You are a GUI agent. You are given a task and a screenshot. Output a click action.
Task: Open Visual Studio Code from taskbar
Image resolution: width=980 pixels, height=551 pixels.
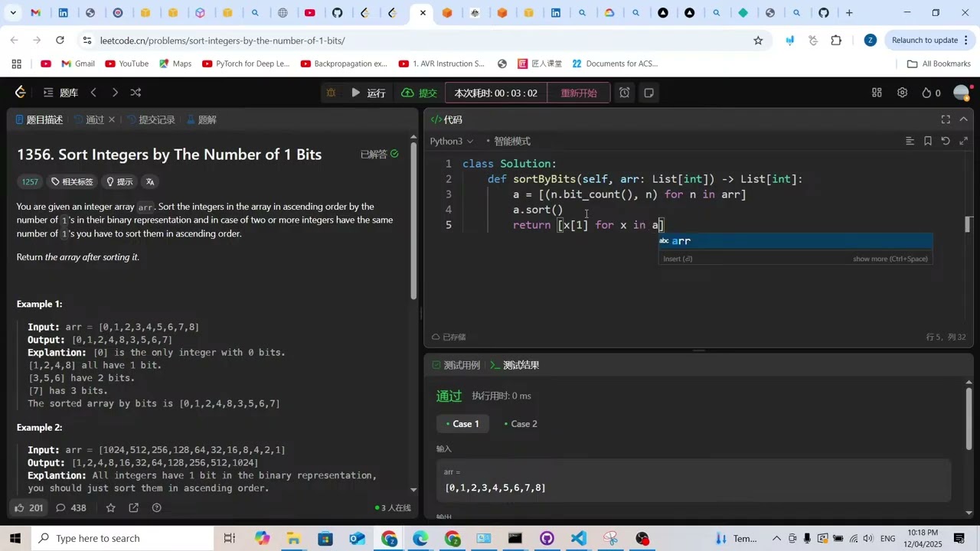click(578, 538)
